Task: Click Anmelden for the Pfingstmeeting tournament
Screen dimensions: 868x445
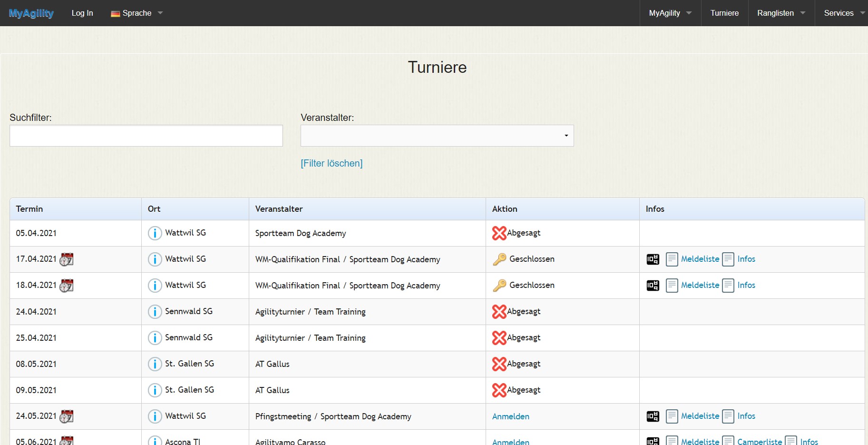Action: coord(510,416)
